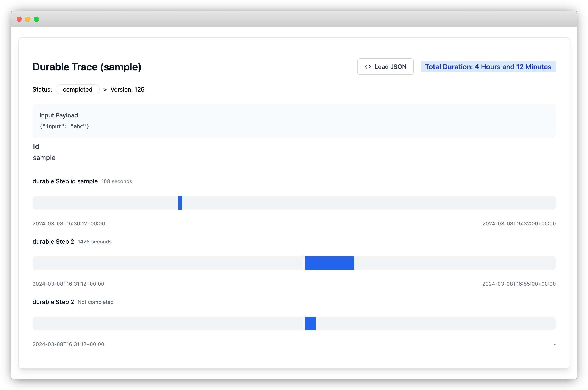Click the Not completed label

[95, 302]
